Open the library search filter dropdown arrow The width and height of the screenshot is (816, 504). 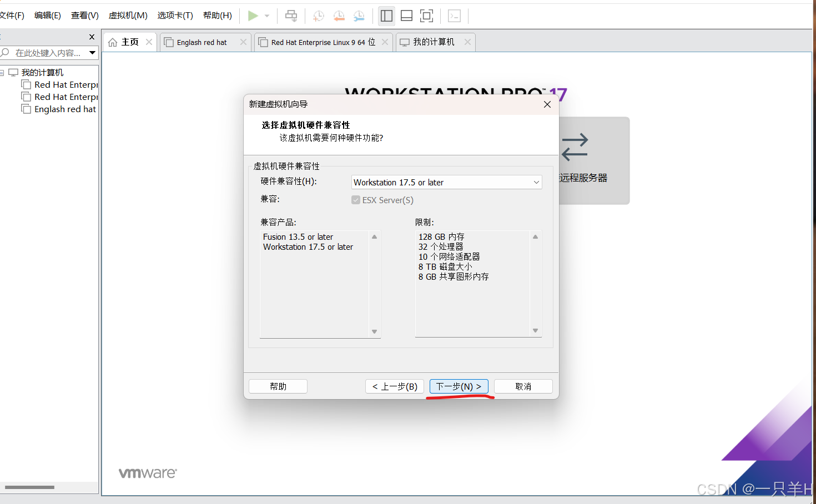coord(92,53)
